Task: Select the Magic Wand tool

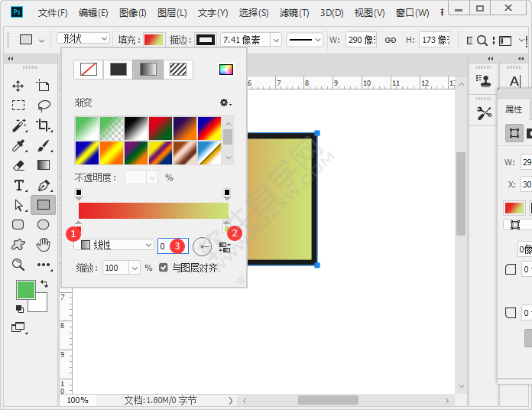Action: coord(19,125)
